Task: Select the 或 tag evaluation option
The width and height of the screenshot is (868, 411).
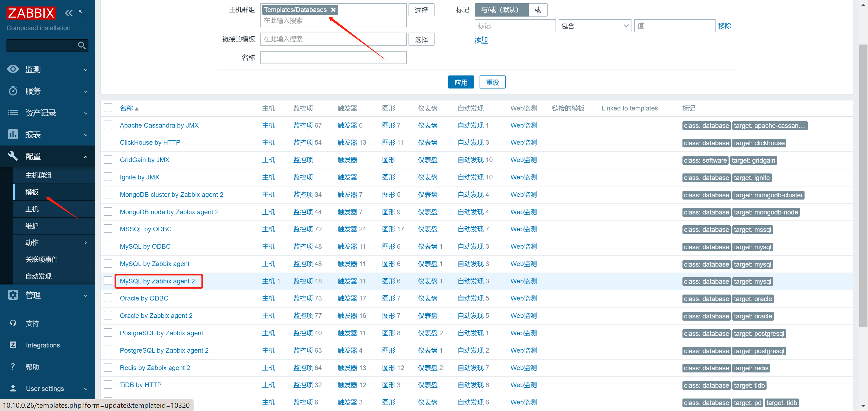Action: [x=537, y=10]
